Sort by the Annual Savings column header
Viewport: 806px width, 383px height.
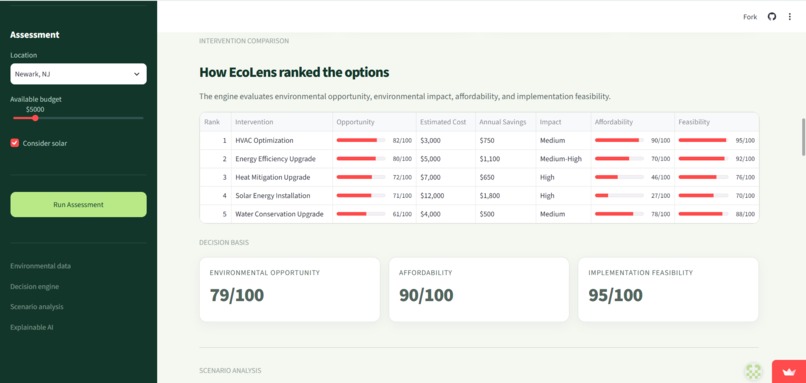click(x=506, y=122)
